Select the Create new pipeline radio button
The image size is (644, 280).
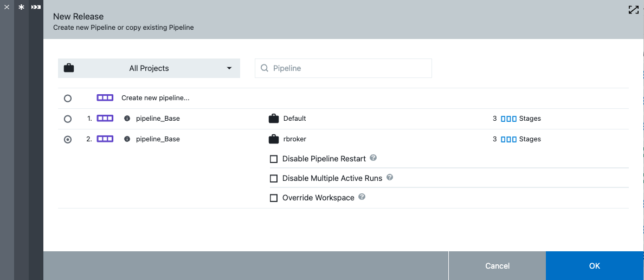(x=68, y=99)
